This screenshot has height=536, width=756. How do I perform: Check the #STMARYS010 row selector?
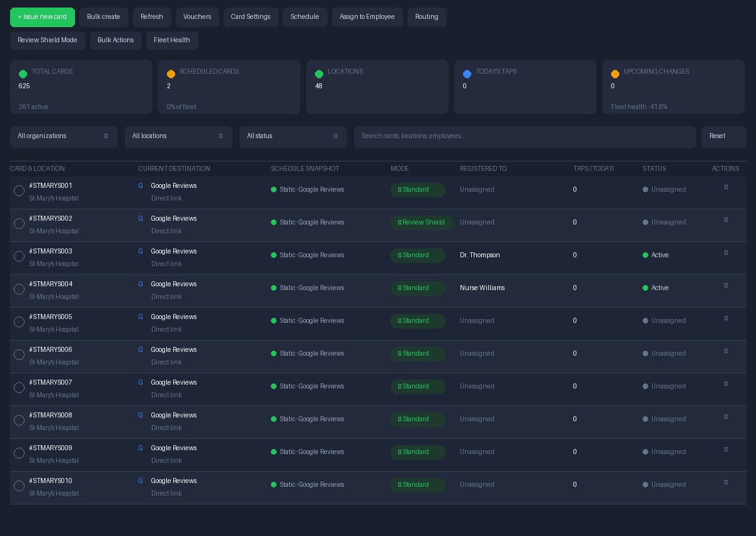click(x=19, y=486)
